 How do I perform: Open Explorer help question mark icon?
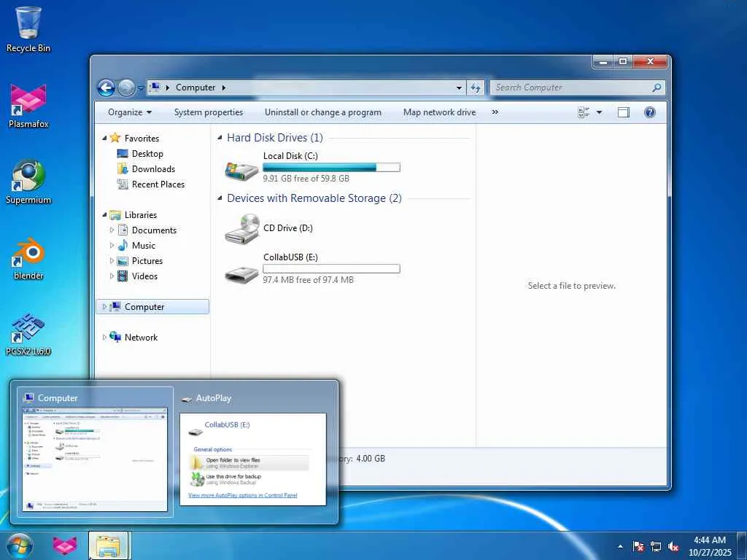[x=650, y=112]
